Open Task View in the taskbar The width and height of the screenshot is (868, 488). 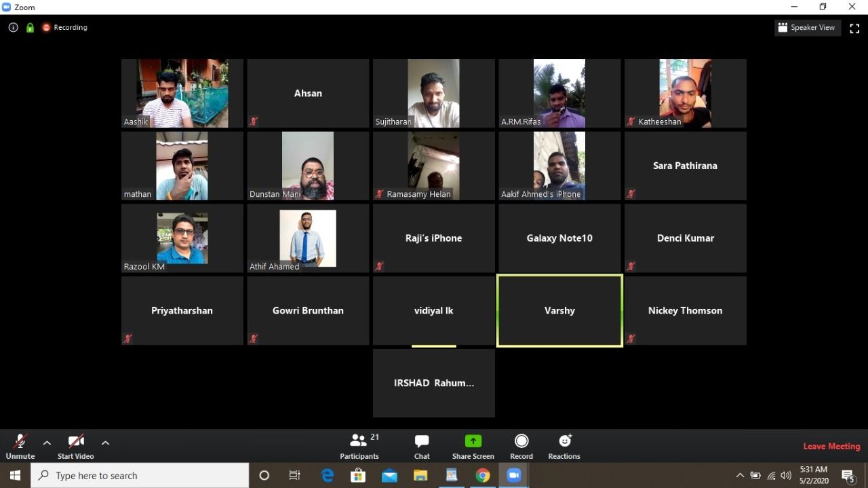point(295,476)
